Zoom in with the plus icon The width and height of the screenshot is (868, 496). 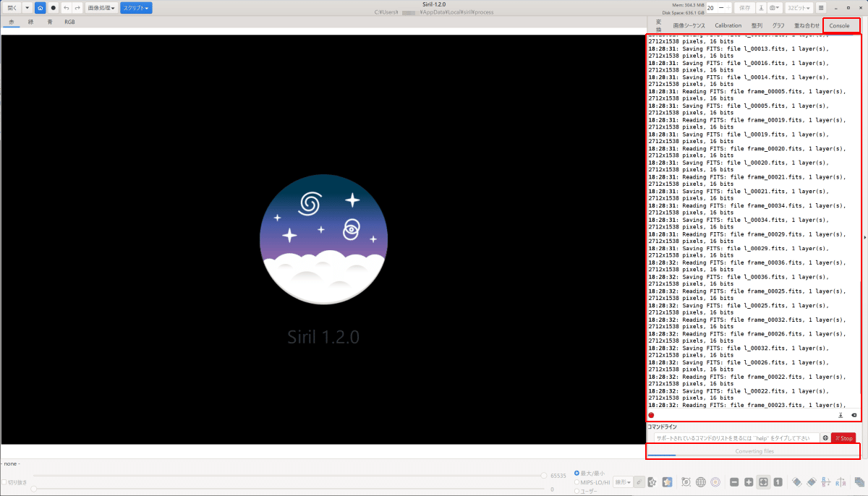[749, 482]
